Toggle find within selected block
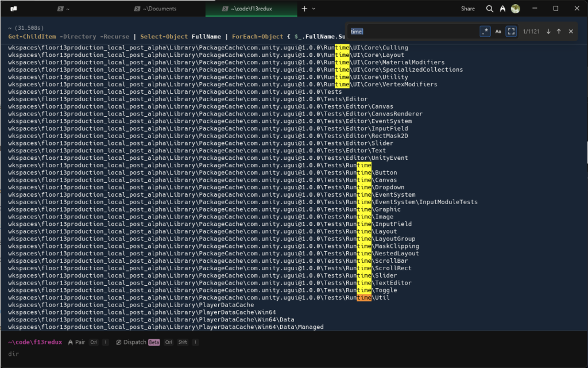This screenshot has width=588, height=368. tap(511, 32)
